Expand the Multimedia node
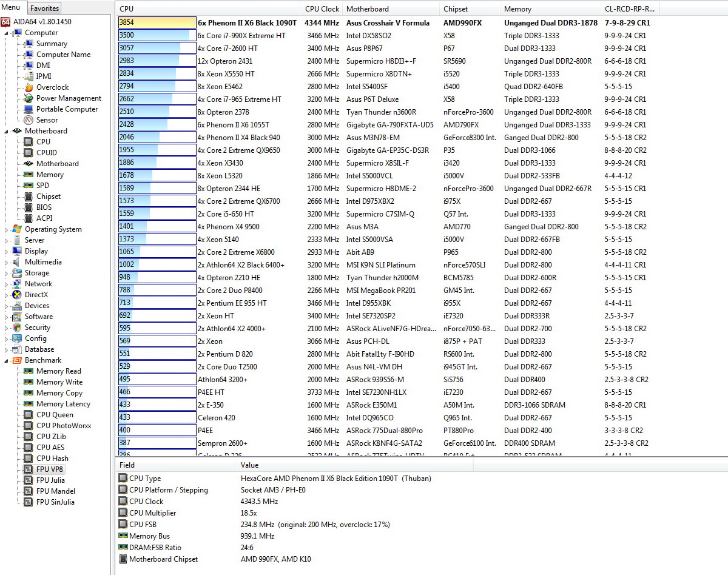The height and width of the screenshot is (575, 728). pyautogui.click(x=7, y=262)
